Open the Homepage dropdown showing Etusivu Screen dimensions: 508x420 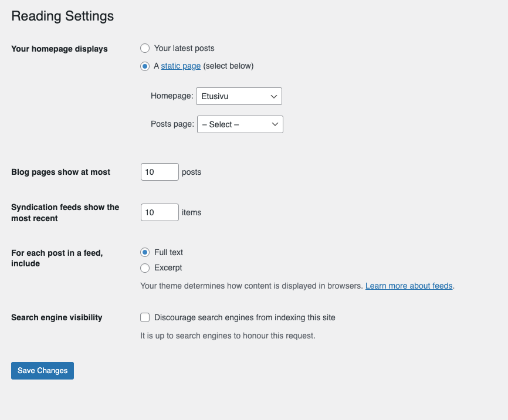point(239,96)
